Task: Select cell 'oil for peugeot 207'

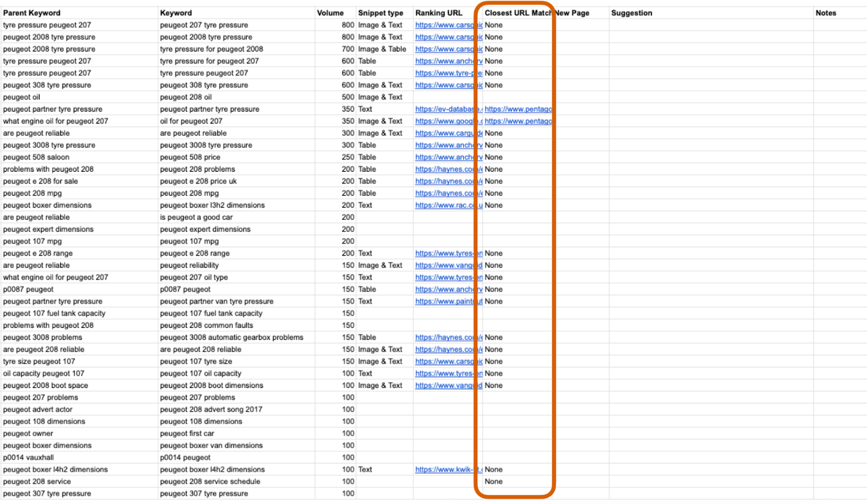Action: (191, 121)
